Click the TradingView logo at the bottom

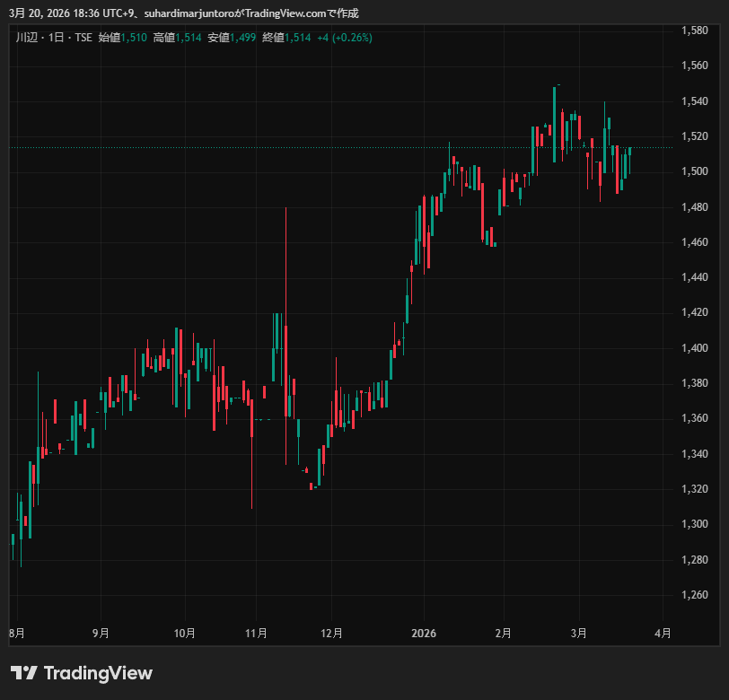point(82,673)
